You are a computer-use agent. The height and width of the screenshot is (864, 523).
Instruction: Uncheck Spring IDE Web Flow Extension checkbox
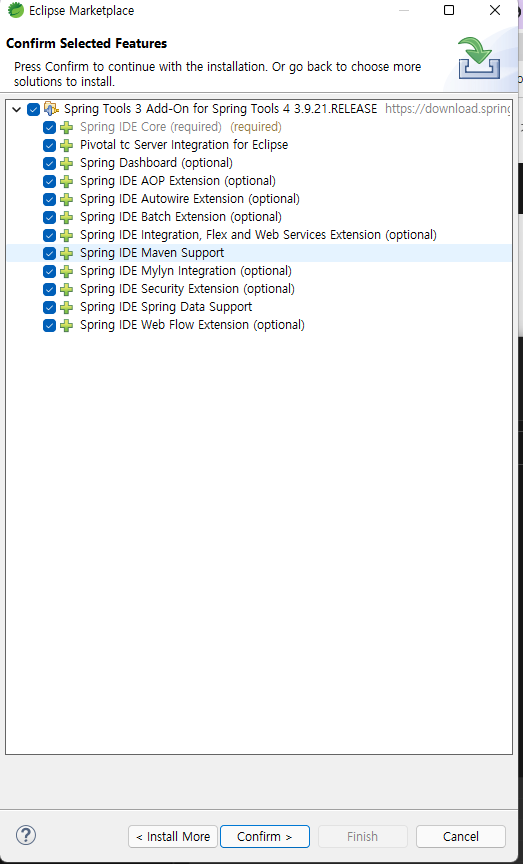click(49, 326)
